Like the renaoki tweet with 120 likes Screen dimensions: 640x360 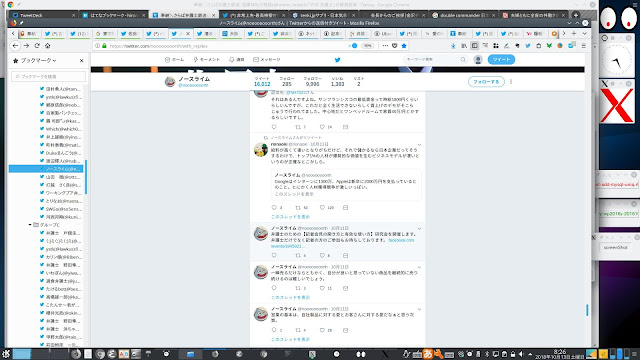322,207
